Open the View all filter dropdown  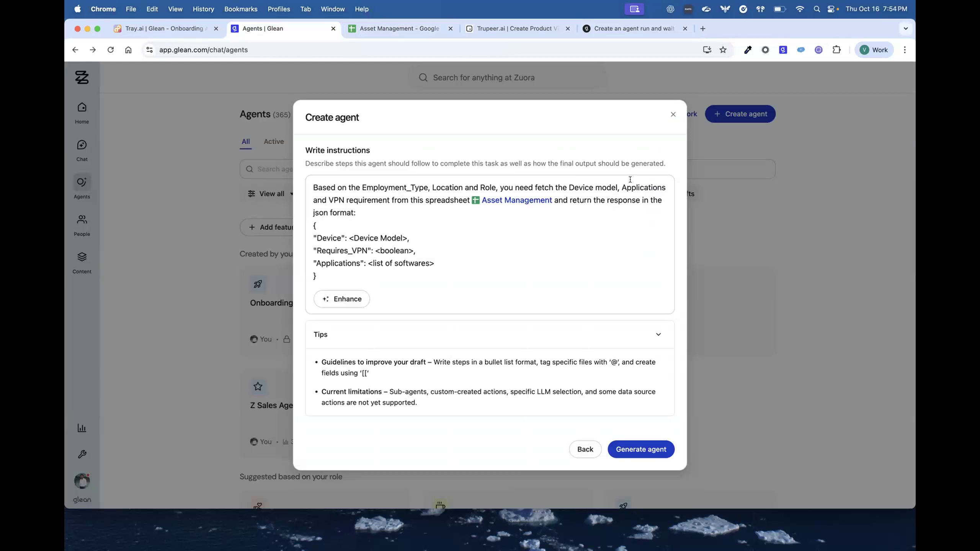point(270,194)
